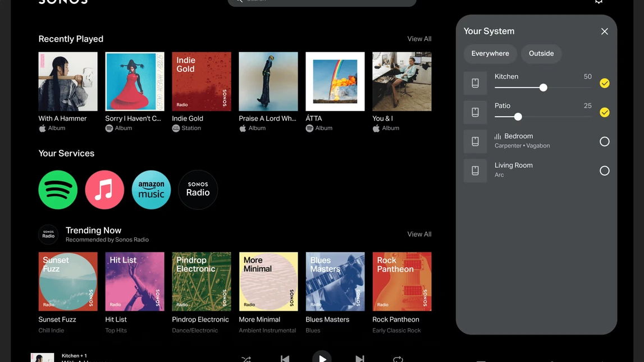Open the Blues Masters station thumbnail
The width and height of the screenshot is (644, 362).
pos(335,281)
